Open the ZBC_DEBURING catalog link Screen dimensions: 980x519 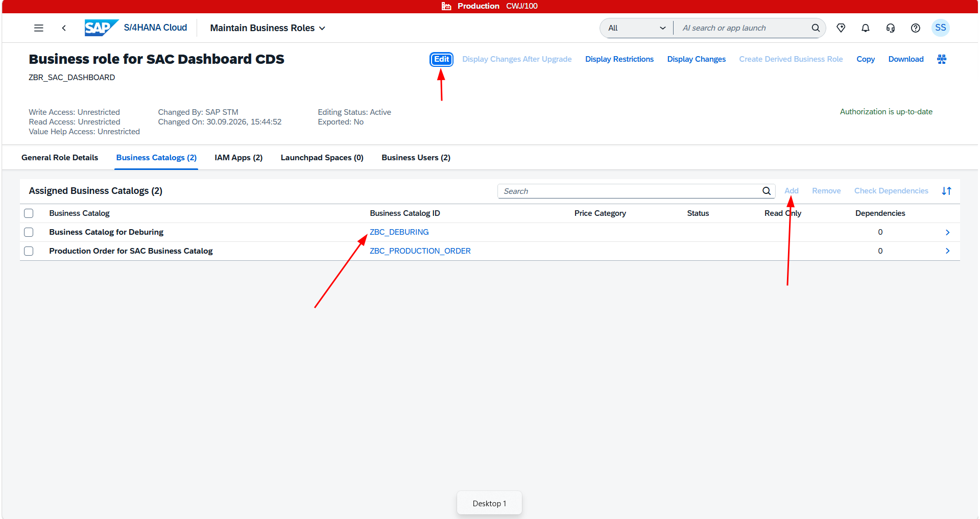399,232
